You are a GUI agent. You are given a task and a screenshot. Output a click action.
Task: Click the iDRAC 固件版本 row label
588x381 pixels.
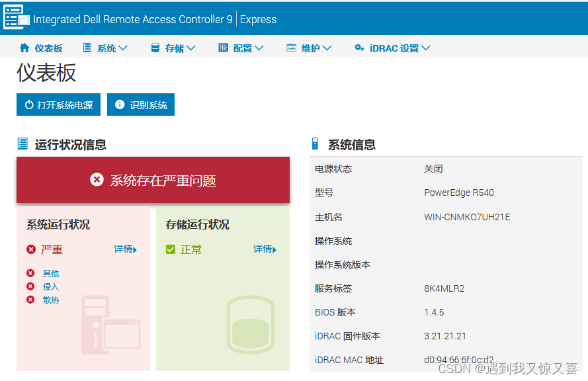[347, 336]
